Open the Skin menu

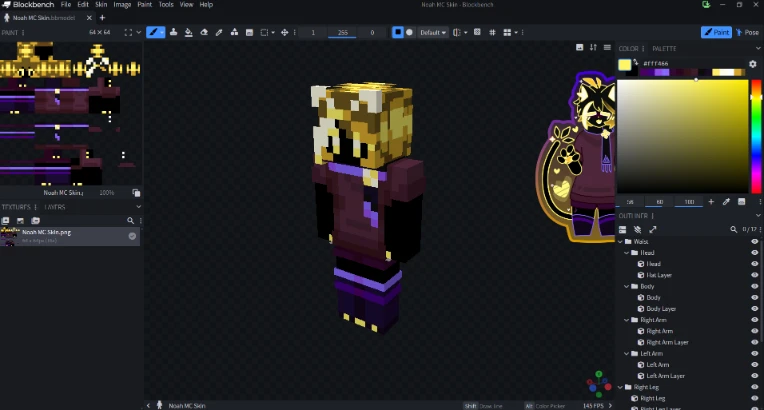[101, 4]
